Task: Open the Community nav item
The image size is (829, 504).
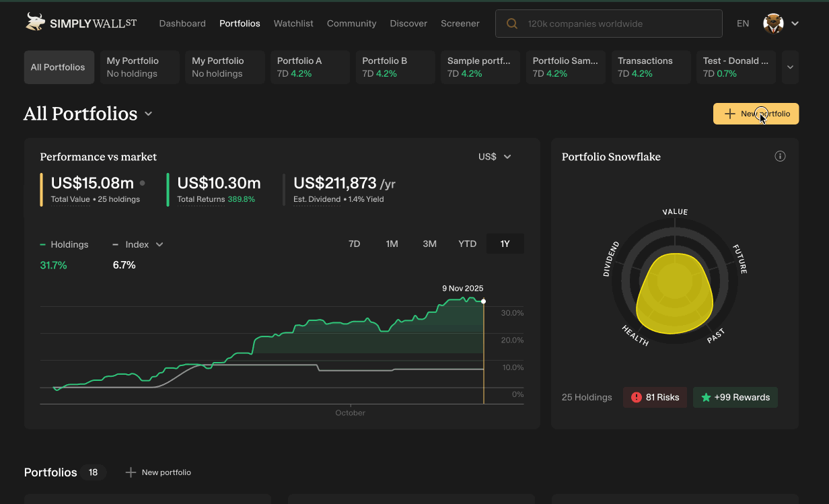Action: click(x=351, y=24)
